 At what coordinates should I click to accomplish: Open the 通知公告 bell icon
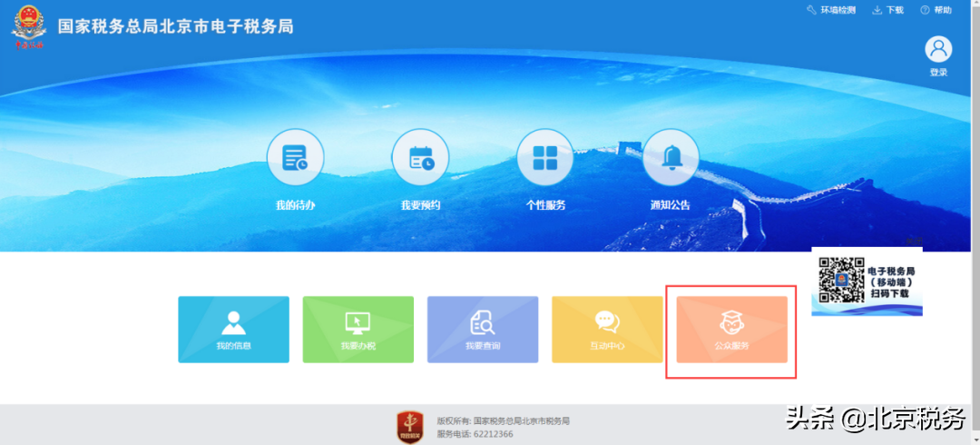671,157
